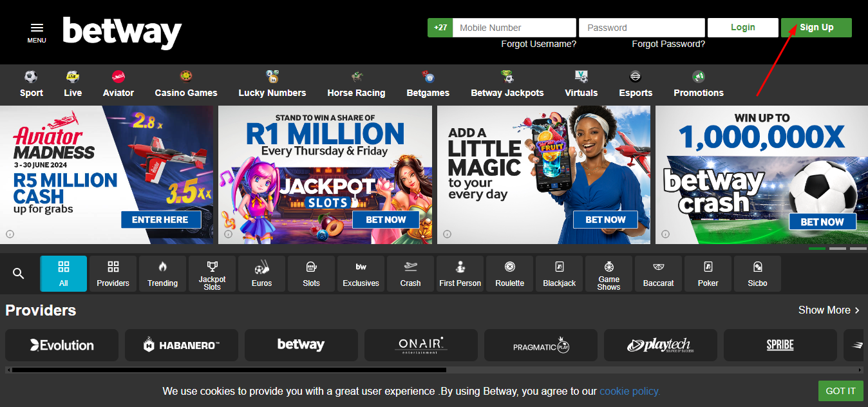Viewport: 868px width, 407px height.
Task: Expand the +27 country code selector
Action: pyautogui.click(x=440, y=28)
